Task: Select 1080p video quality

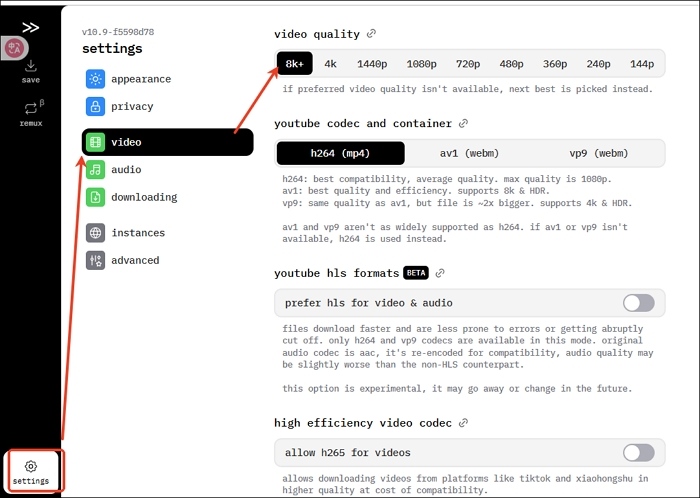Action: [421, 64]
